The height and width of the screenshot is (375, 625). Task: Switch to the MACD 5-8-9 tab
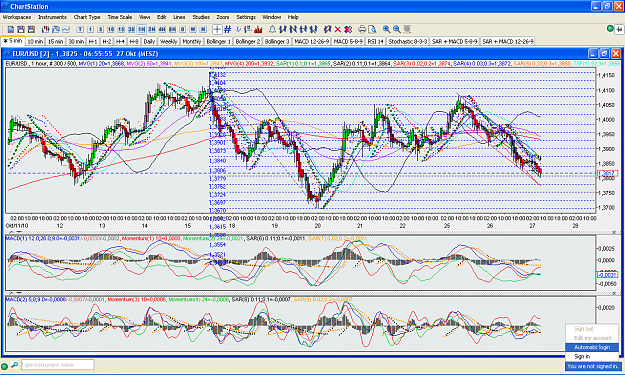click(x=348, y=41)
